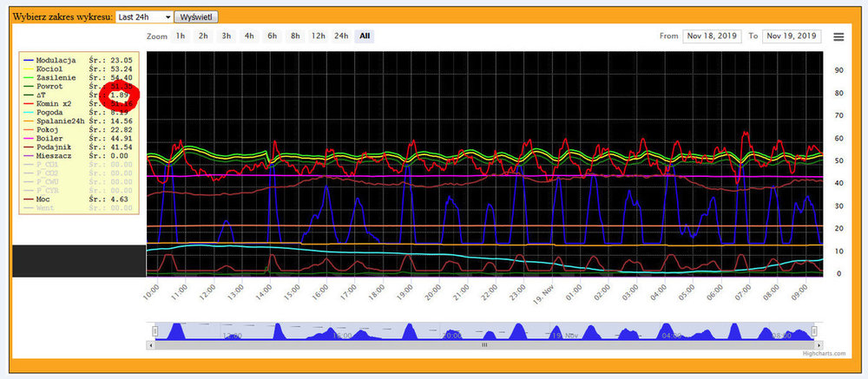
Task: Click the From date field
Action: point(713,36)
